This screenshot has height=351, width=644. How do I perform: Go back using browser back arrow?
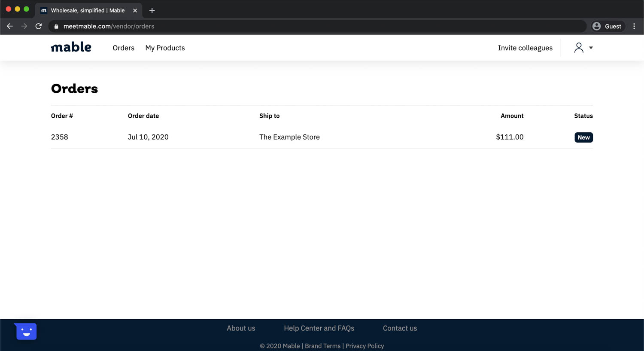coord(10,26)
